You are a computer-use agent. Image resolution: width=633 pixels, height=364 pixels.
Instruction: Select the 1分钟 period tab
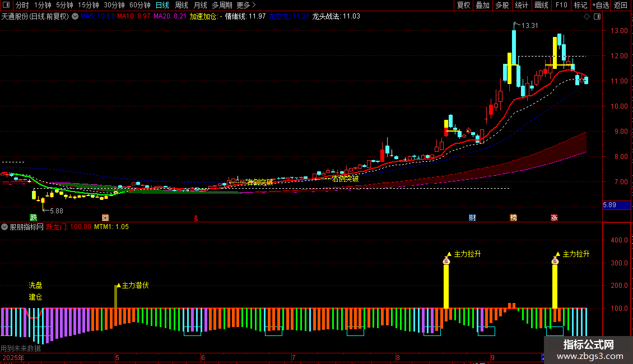click(x=43, y=5)
